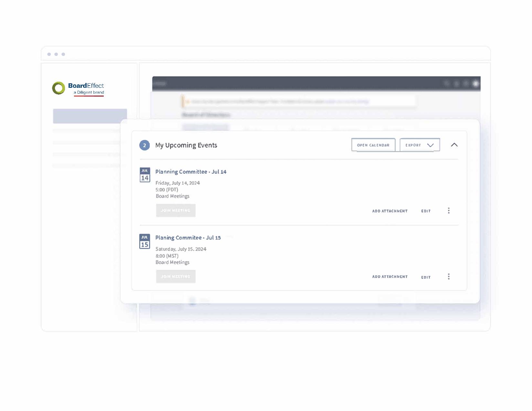This screenshot has width=532, height=411.
Task: Edit the Jul 14 Planning Committee event
Action: pos(426,211)
